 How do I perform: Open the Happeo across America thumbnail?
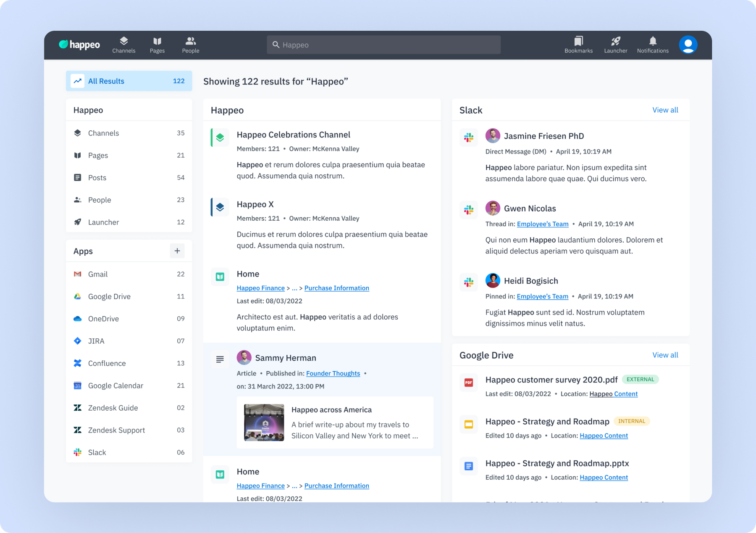[x=264, y=422]
